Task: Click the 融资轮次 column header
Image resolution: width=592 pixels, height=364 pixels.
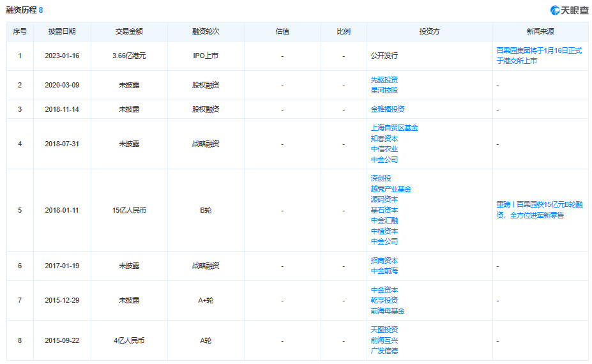Action: click(x=206, y=31)
